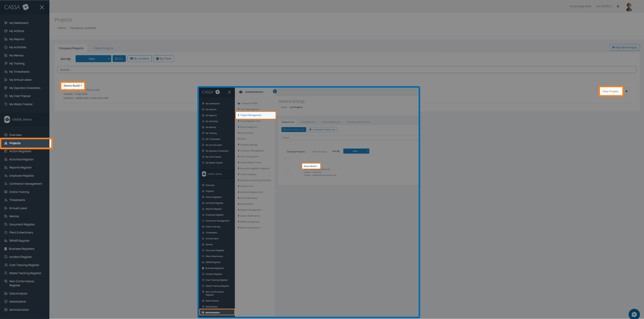The height and width of the screenshot is (319, 644).
Task: Click the Add New Project button
Action: (x=624, y=47)
